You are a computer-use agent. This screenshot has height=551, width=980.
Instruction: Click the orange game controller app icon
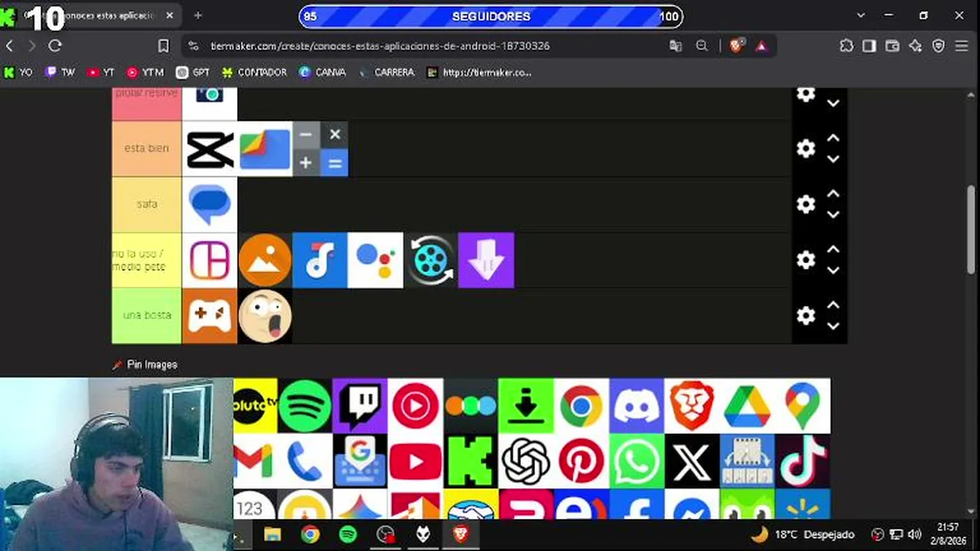point(210,315)
